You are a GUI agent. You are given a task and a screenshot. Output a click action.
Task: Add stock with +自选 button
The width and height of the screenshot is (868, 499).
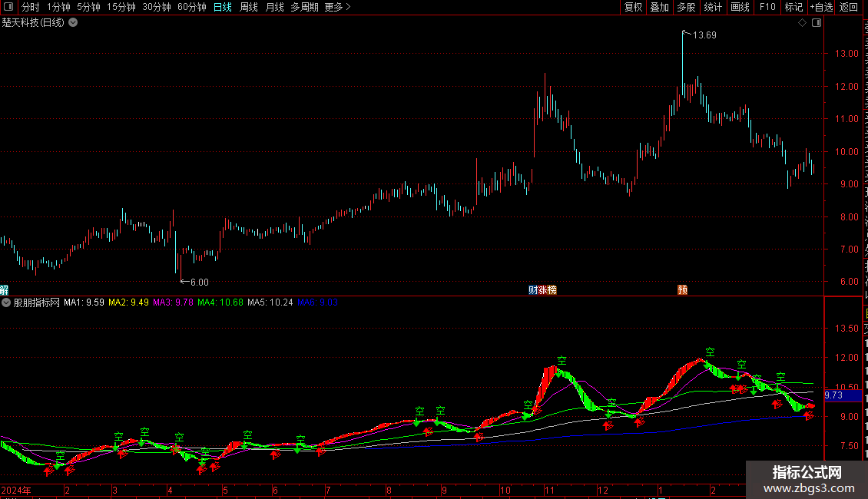[821, 7]
